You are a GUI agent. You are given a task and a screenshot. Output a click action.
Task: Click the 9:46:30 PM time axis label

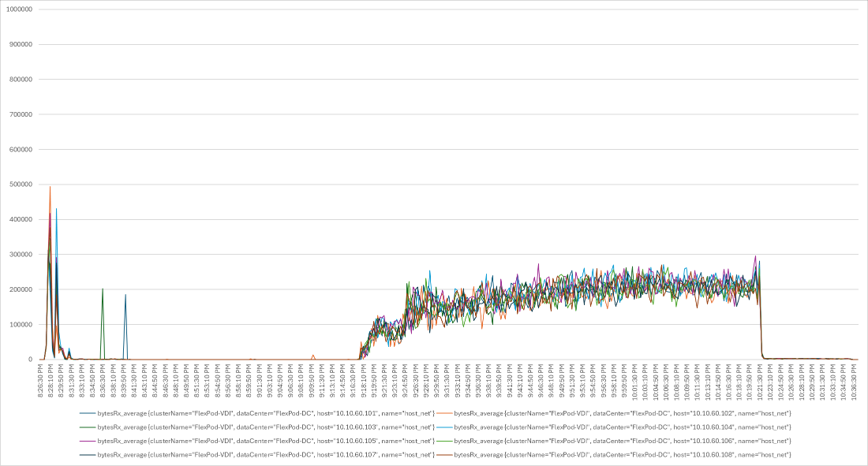[541, 379]
